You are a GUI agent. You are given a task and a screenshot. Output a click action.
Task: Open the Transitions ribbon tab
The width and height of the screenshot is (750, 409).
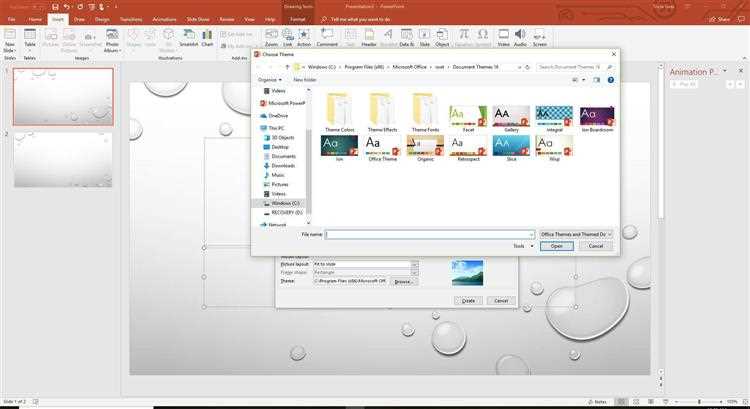pos(132,18)
